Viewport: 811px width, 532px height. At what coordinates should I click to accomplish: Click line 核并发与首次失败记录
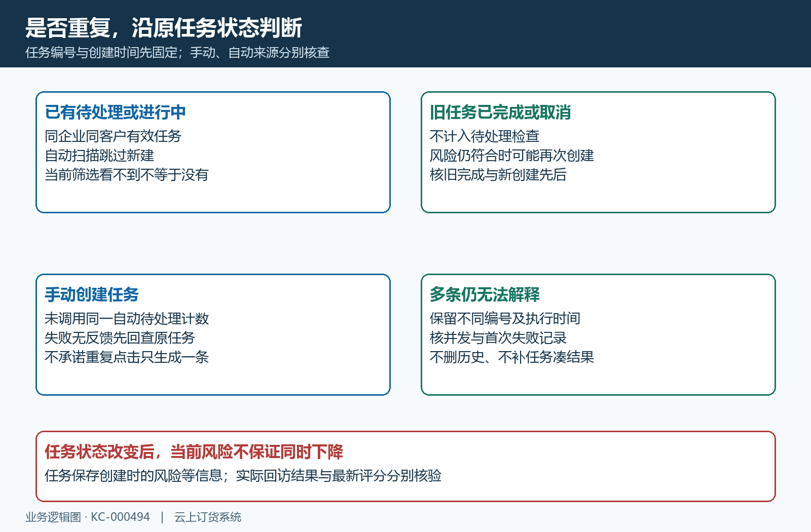point(498,338)
